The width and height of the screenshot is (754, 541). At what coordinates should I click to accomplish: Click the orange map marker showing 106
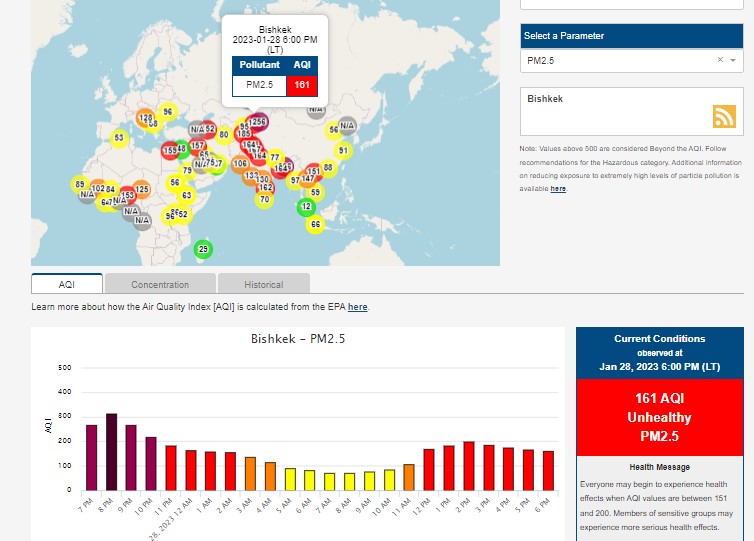(x=240, y=163)
